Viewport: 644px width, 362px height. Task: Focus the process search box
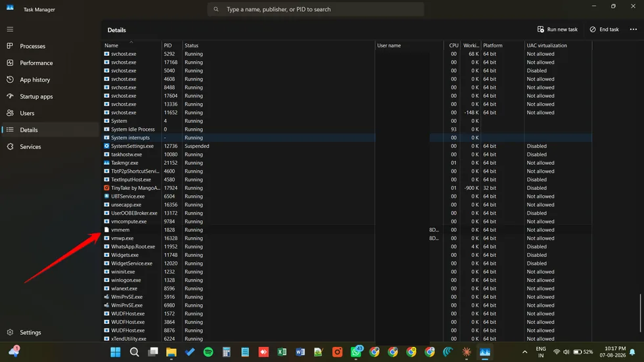[x=315, y=9]
